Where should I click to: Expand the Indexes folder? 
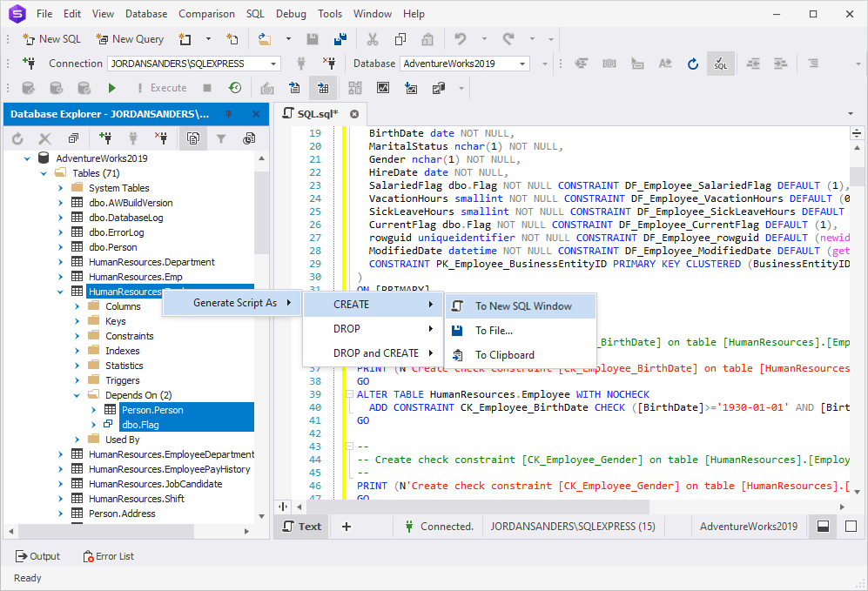[x=77, y=351]
